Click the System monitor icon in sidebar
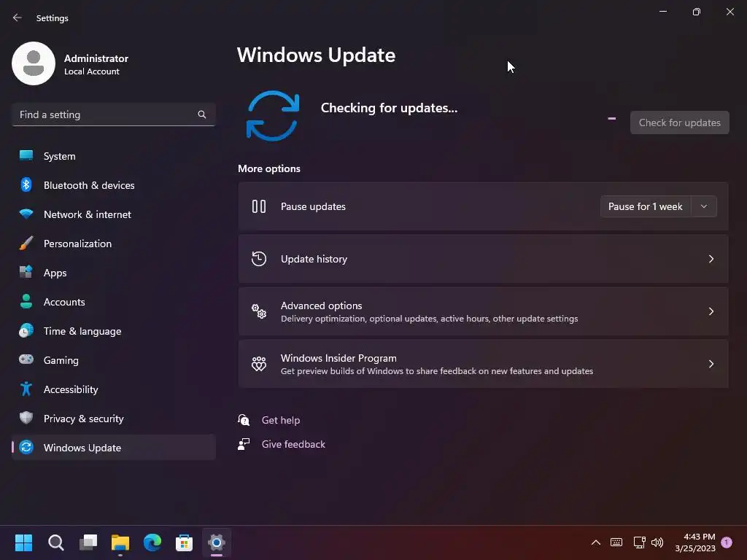Screen dimensions: 747x560 click(x=26, y=156)
